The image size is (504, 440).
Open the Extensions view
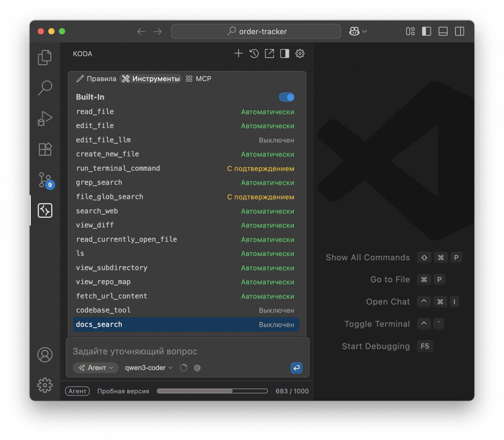pyautogui.click(x=45, y=149)
